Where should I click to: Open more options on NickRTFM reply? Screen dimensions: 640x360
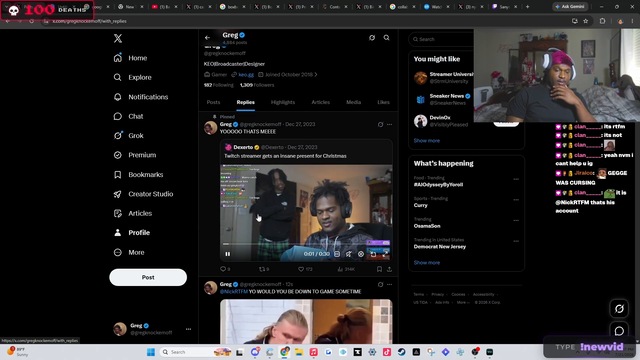[x=389, y=284]
